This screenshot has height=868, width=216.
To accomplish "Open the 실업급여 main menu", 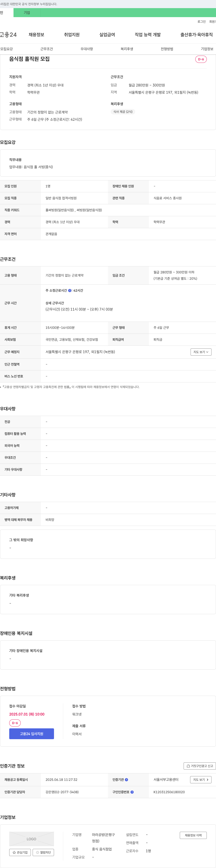I will (107, 35).
